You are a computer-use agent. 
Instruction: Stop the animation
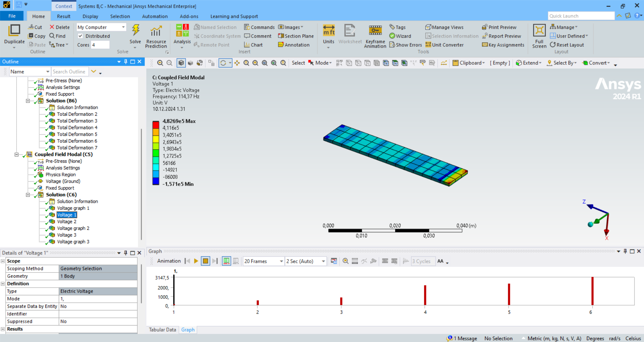coord(205,261)
